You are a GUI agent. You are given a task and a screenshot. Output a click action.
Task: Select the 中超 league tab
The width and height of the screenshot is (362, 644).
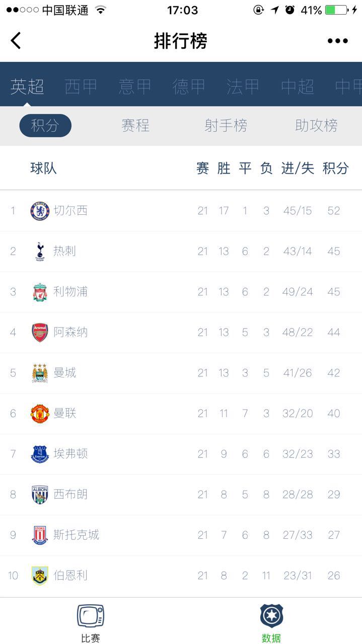pos(297,87)
